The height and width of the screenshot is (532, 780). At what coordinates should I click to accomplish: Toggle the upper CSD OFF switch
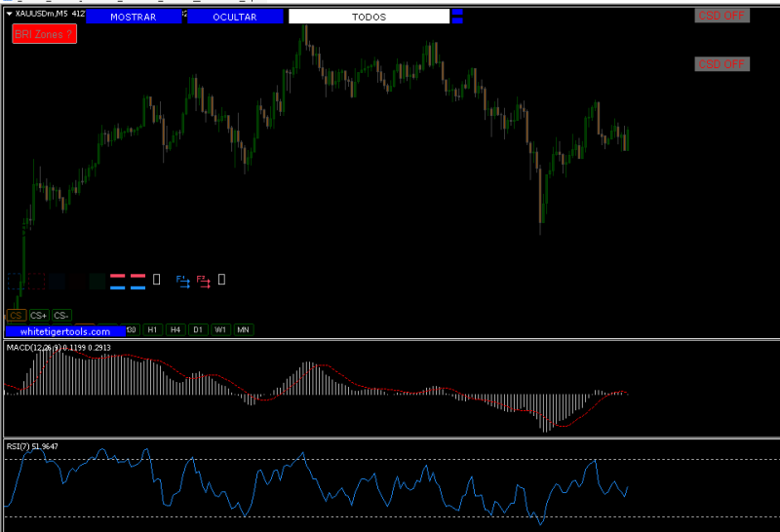click(x=721, y=16)
